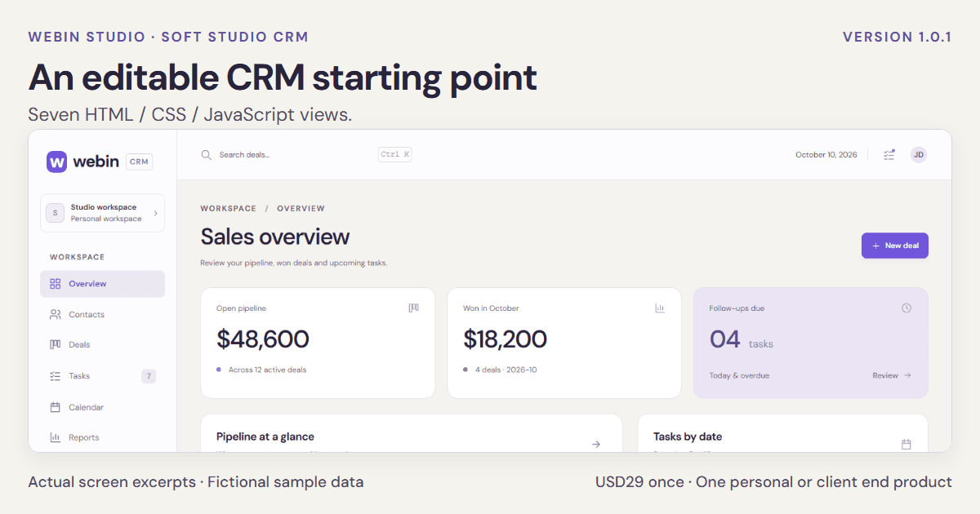Screen dimensions: 980x514
Task: Click the Deals board icon
Action: (56, 344)
